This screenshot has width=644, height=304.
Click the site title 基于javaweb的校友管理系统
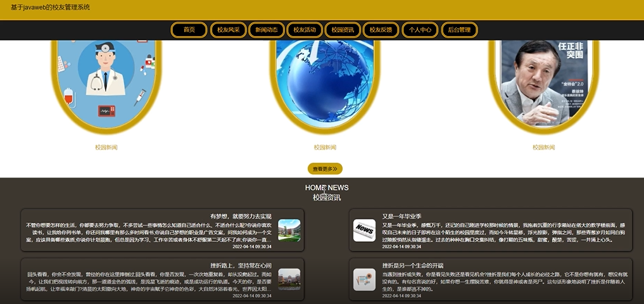point(50,8)
